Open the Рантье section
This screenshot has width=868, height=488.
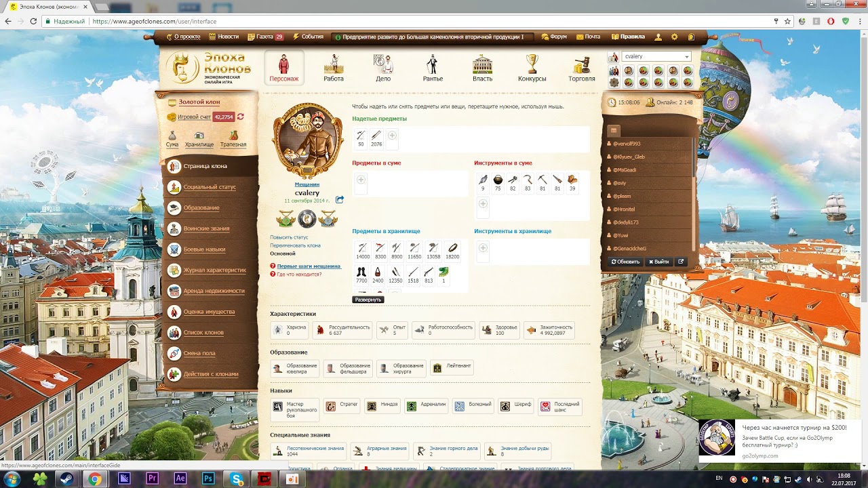tap(433, 68)
